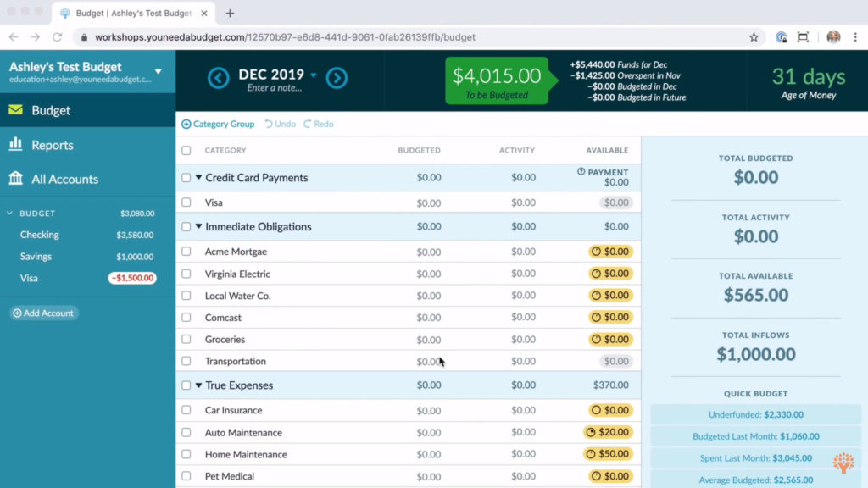Viewport: 868px width, 488px height.
Task: Open All Accounts bank icon
Action: tap(15, 178)
